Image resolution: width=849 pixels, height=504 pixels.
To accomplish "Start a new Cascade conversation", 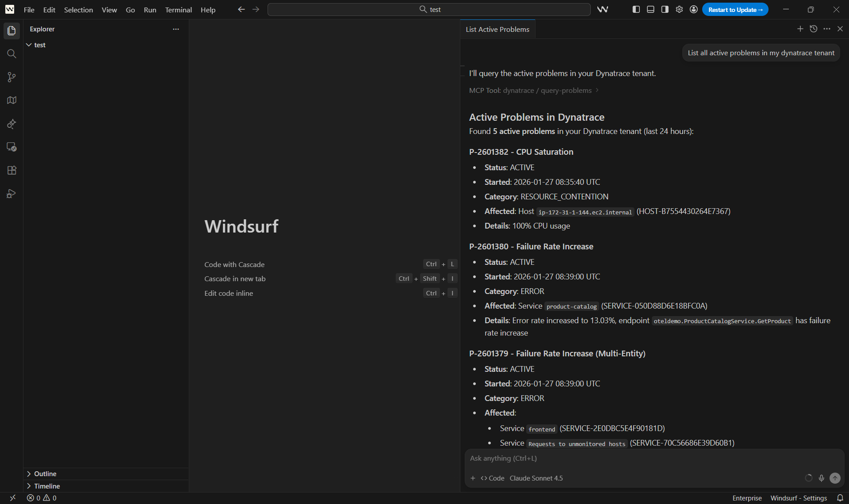I will coord(800,29).
